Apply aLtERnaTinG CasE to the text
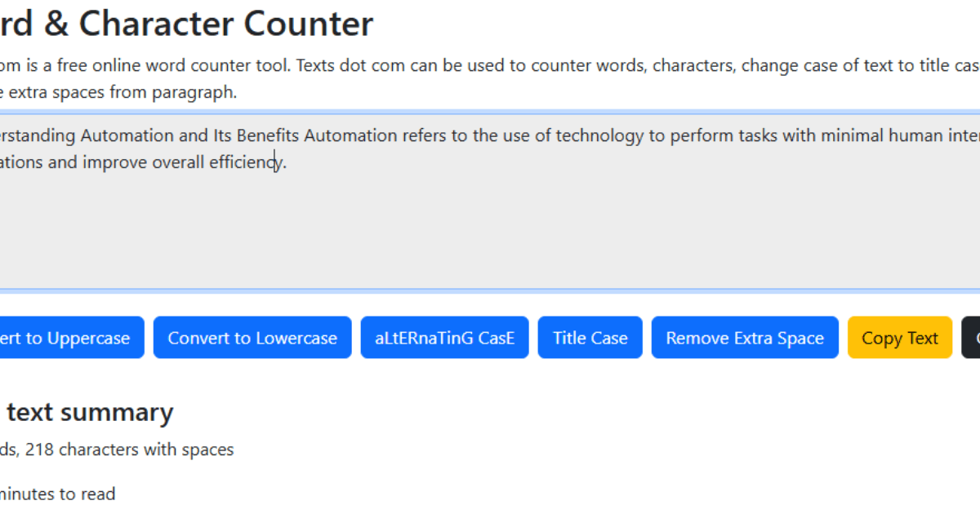This screenshot has width=980, height=514. (444, 338)
